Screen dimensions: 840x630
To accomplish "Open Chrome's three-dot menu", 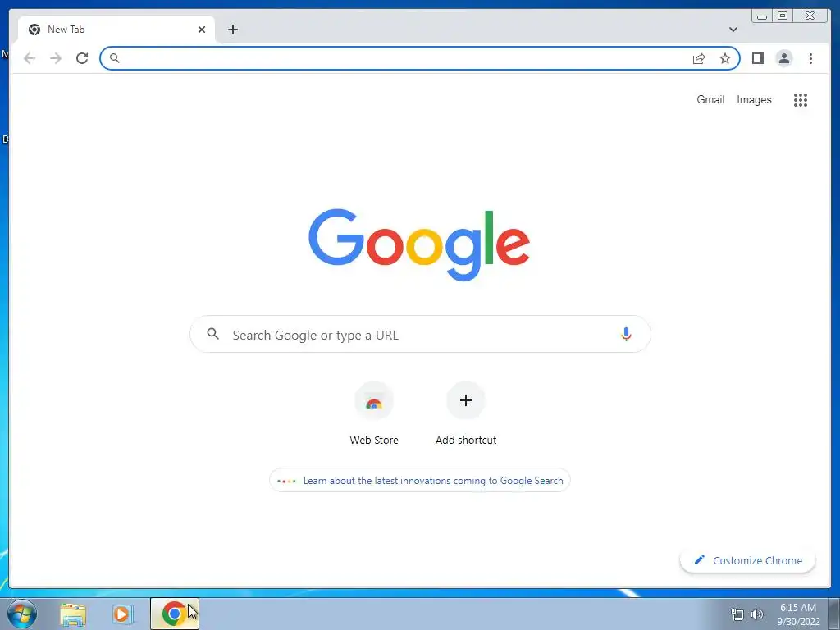I will [810, 58].
